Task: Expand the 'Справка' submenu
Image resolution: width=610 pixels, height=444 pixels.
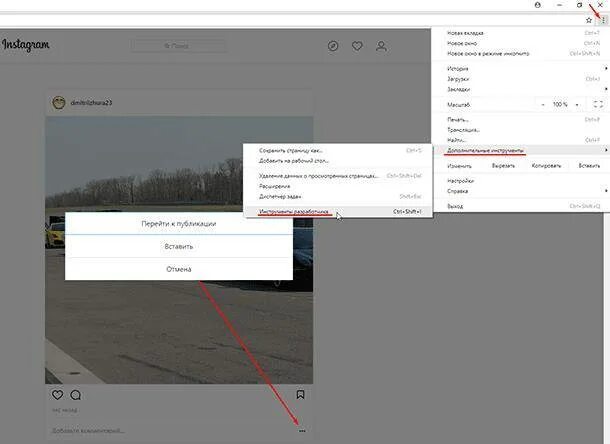Action: 520,191
